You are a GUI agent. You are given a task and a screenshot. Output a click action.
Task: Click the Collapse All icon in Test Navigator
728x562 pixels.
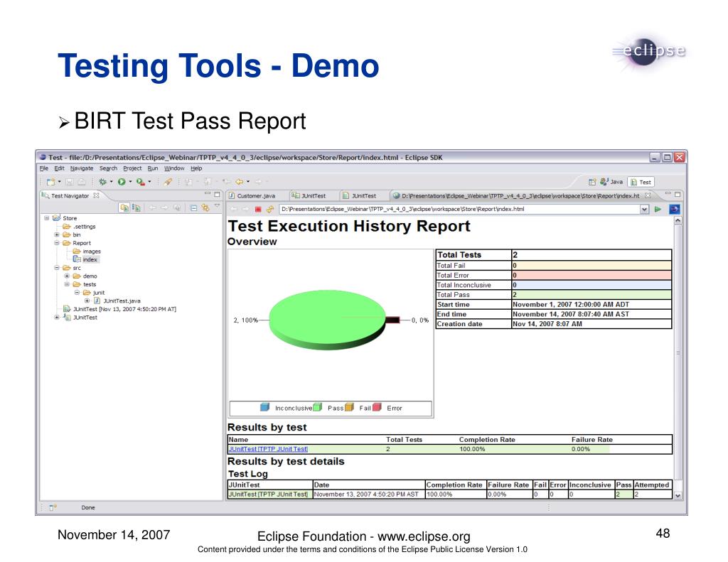point(193,208)
